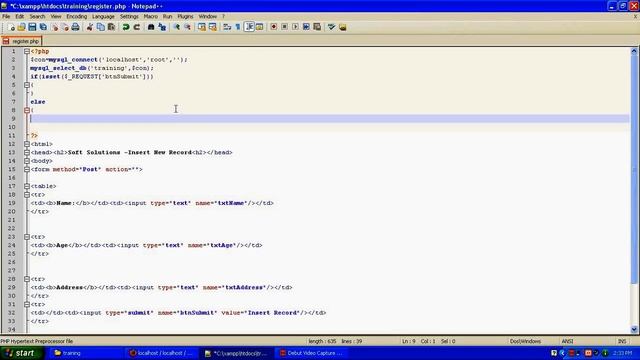640x360 pixels.
Task: Toggle synchronized horizontal scrolling
Action: pyautogui.click(x=213, y=27)
